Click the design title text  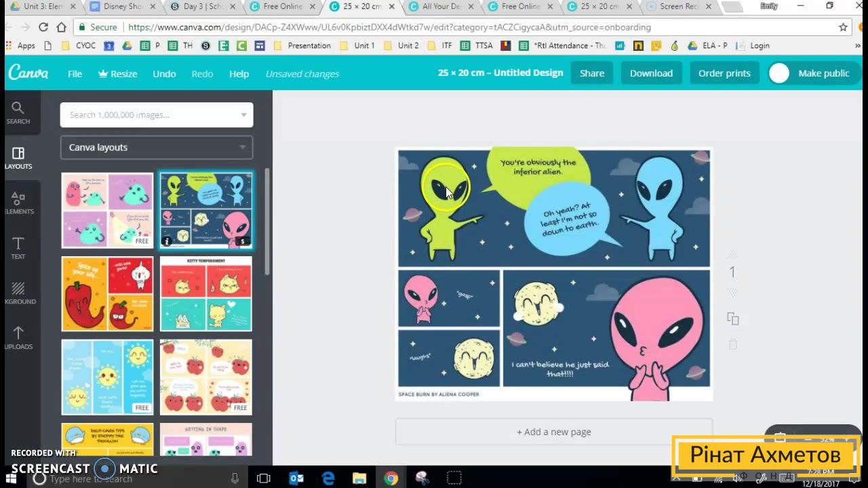point(500,73)
